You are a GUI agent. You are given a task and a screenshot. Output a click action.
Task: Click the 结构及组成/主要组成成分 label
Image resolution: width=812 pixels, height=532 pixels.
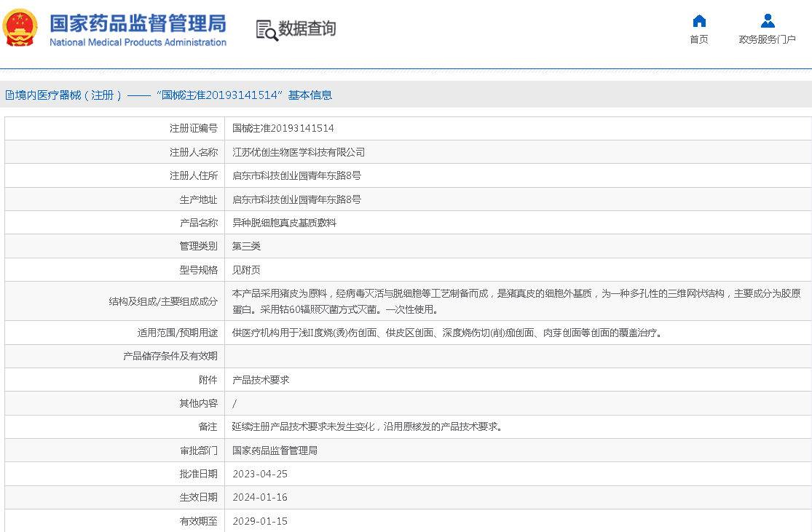point(163,302)
